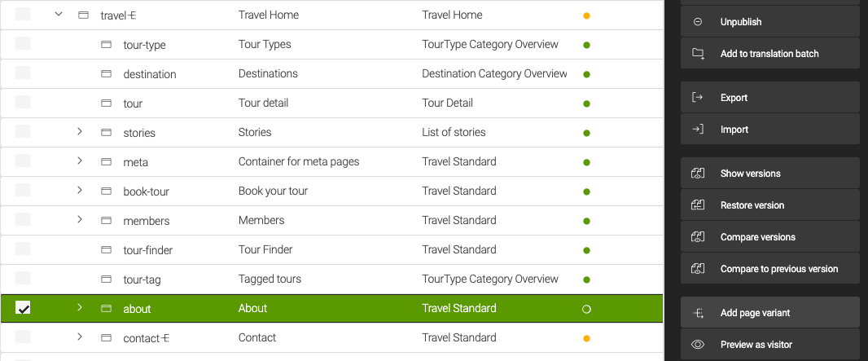Expand the meta page node
The width and height of the screenshot is (868, 361).
tap(80, 161)
